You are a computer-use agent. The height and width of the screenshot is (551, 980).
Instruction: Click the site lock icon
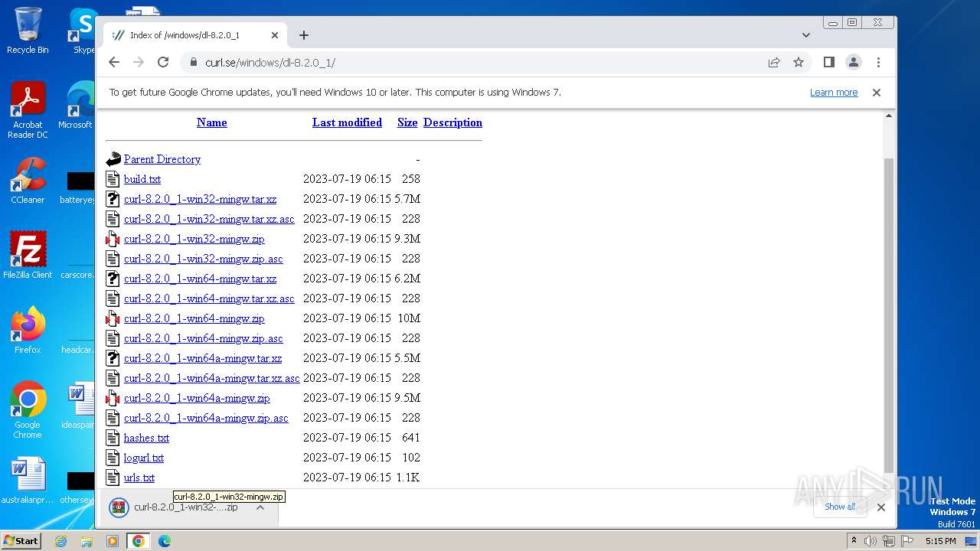[193, 62]
